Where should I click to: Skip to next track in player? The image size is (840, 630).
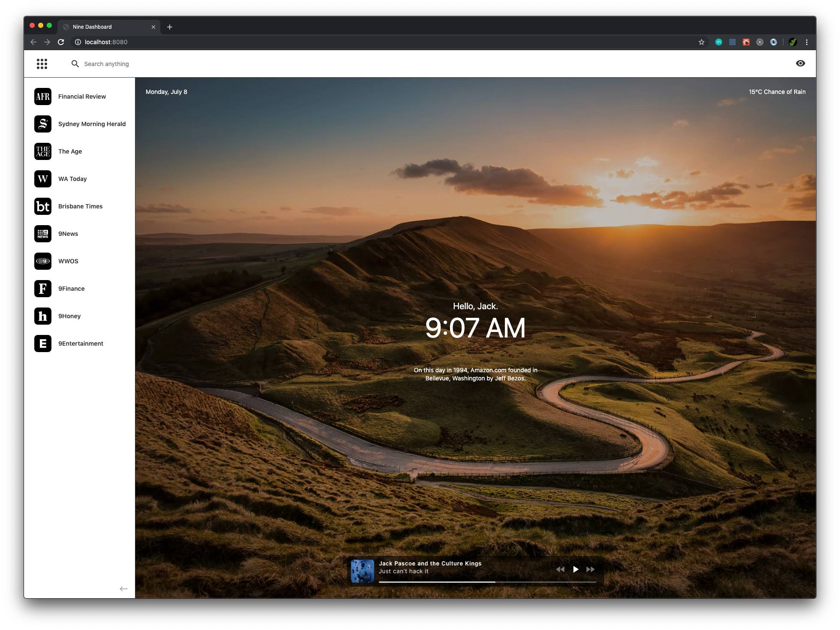[591, 569]
